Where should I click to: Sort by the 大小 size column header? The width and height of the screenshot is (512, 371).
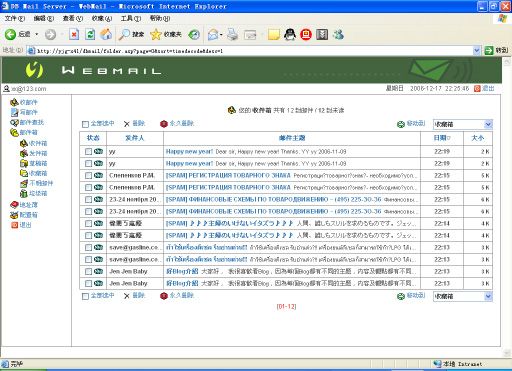click(x=477, y=138)
